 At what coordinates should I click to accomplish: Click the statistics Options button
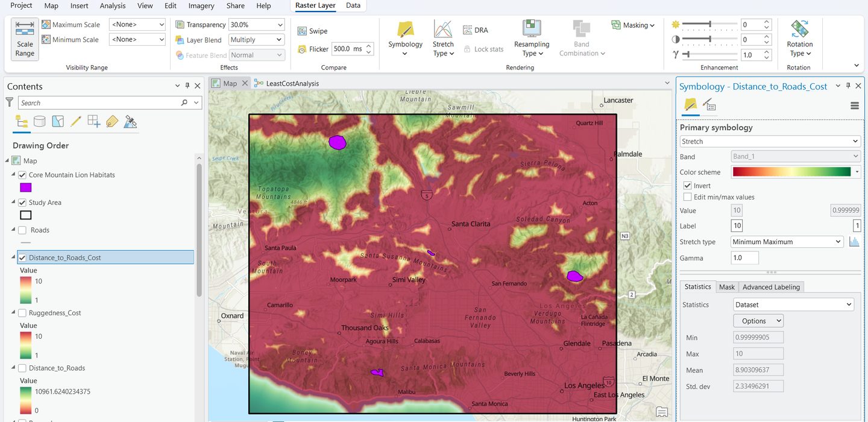pyautogui.click(x=758, y=321)
